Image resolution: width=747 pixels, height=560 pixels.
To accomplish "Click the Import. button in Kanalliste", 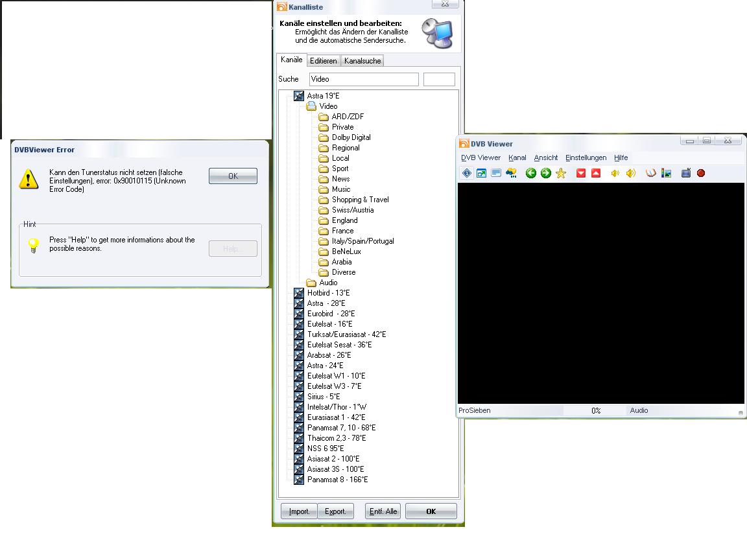I will (299, 511).
